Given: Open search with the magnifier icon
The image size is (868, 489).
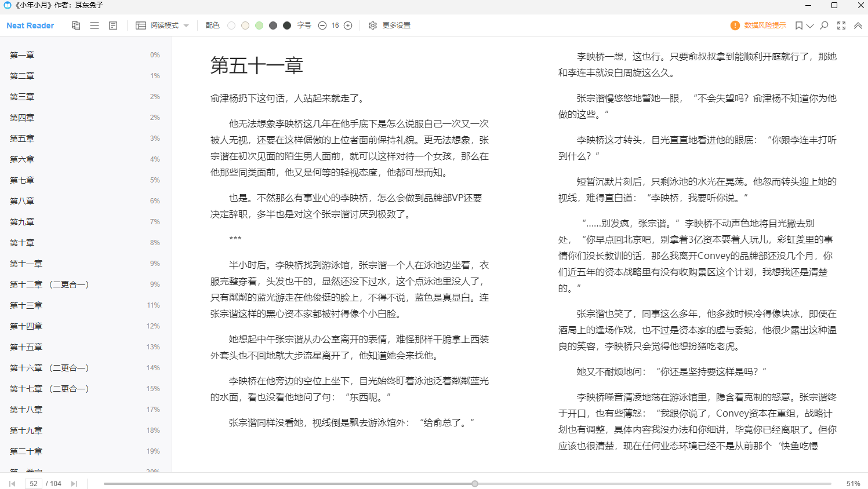Looking at the screenshot, I should point(824,25).
